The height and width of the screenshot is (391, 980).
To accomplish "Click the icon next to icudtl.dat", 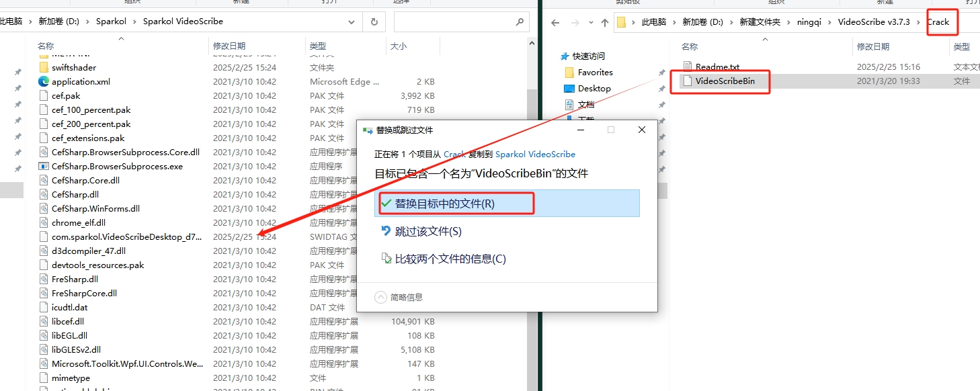I will 44,307.
